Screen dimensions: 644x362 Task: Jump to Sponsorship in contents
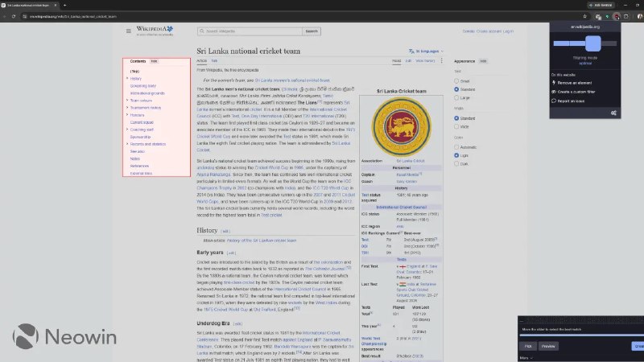(x=140, y=137)
